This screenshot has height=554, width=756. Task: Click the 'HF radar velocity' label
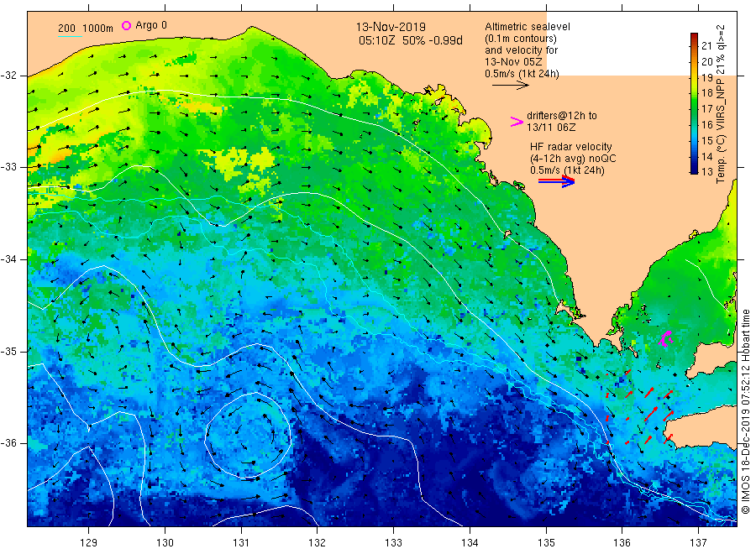click(571, 146)
